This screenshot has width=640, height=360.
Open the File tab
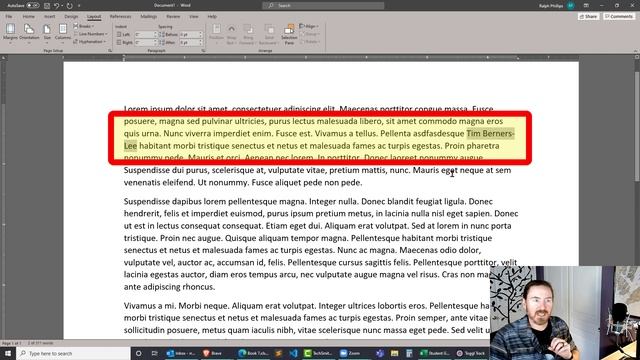coord(9,16)
